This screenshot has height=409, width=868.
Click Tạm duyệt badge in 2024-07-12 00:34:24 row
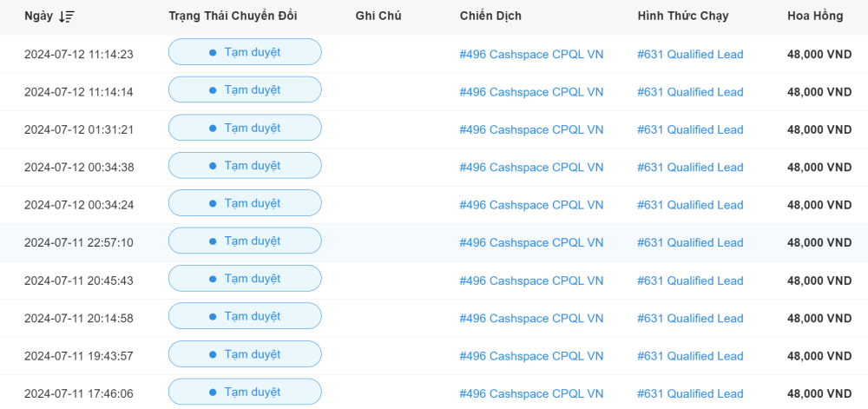[x=245, y=203]
